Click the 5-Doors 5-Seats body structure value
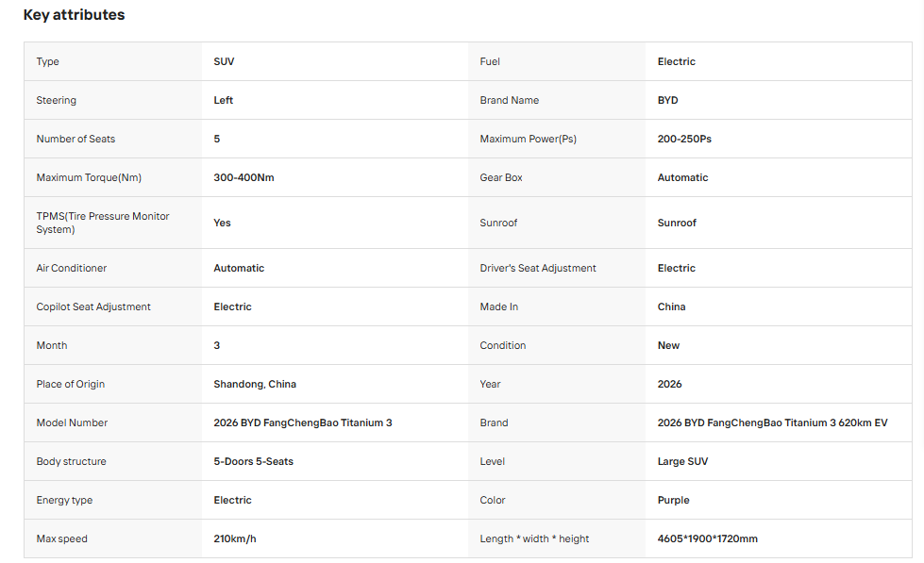This screenshot has width=924, height=563. pyautogui.click(x=253, y=462)
